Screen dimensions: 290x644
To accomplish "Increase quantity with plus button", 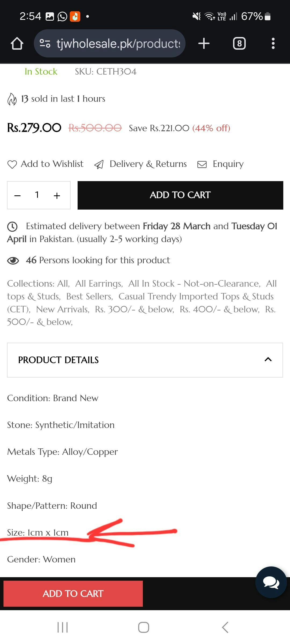I will pyautogui.click(x=57, y=195).
